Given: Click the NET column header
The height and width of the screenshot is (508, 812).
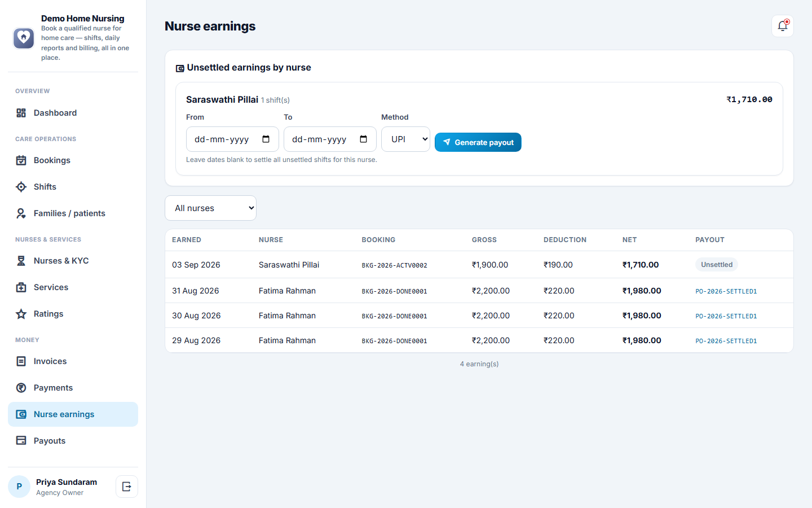Looking at the screenshot, I should [629, 240].
